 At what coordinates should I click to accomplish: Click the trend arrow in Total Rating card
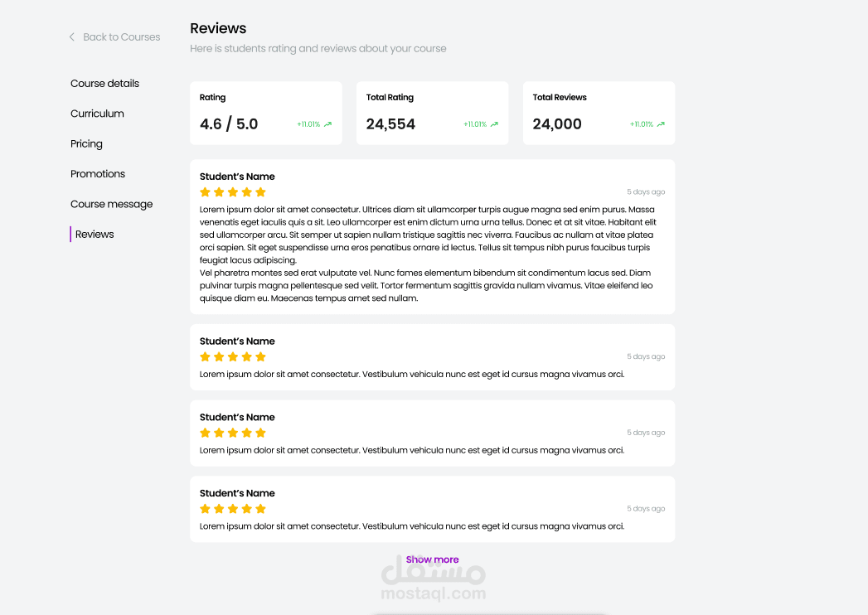494,124
